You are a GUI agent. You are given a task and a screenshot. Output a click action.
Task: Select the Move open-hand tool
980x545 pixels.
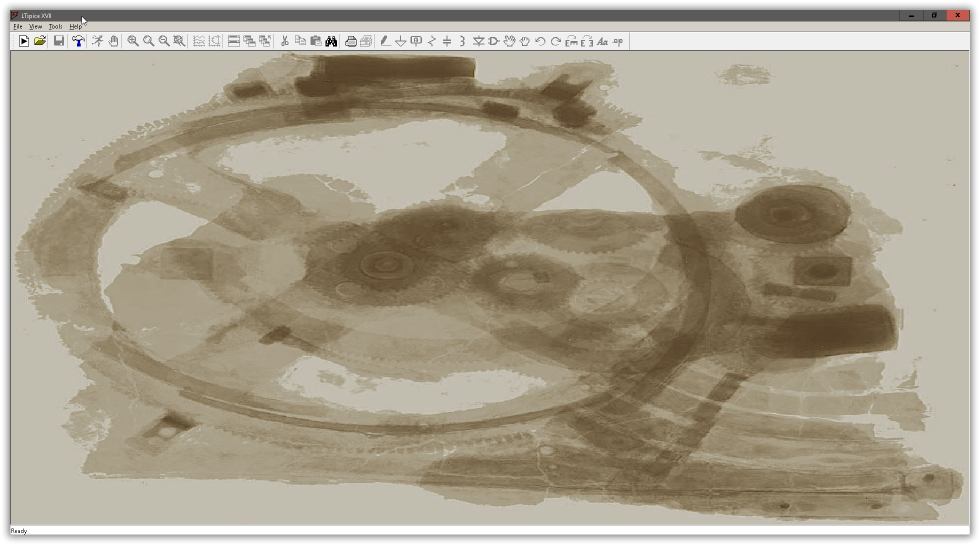[x=509, y=41]
